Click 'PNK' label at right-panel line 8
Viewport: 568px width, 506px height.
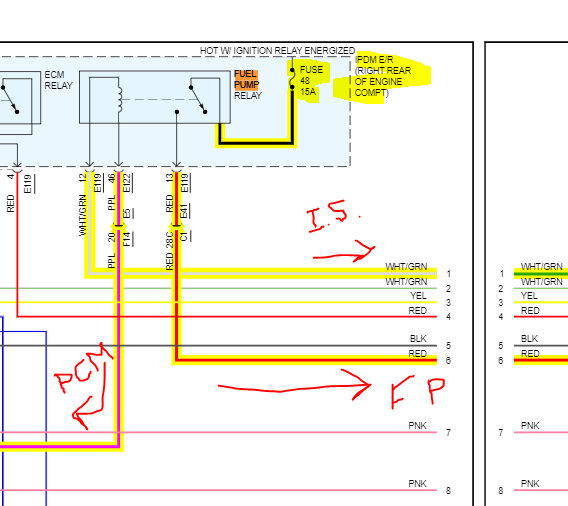pyautogui.click(x=530, y=484)
